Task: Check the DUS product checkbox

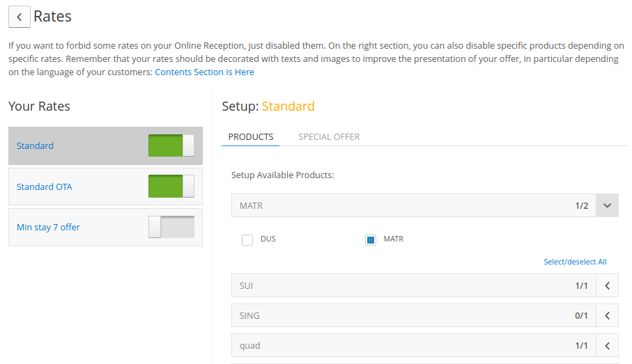Action: (x=247, y=240)
